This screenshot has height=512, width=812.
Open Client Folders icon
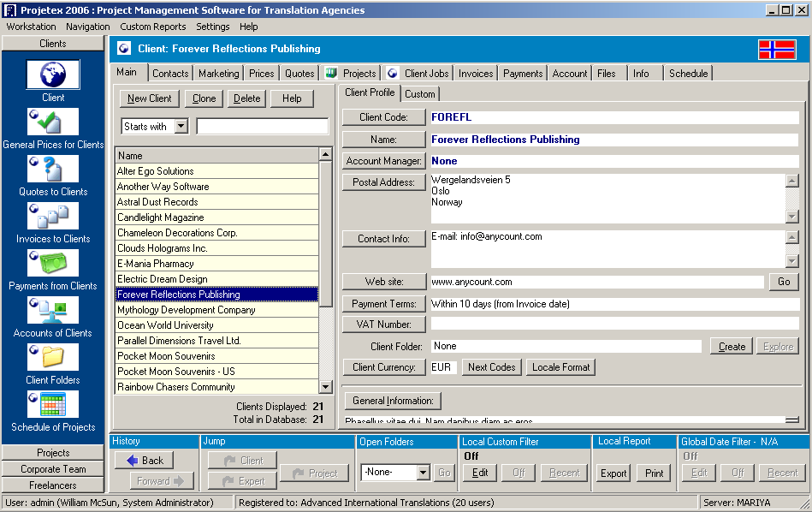[53, 357]
